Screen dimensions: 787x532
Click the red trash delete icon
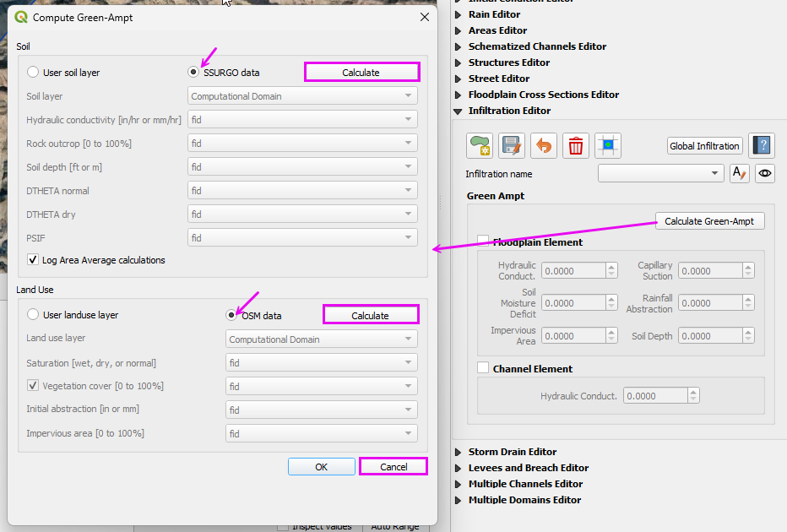click(x=576, y=145)
